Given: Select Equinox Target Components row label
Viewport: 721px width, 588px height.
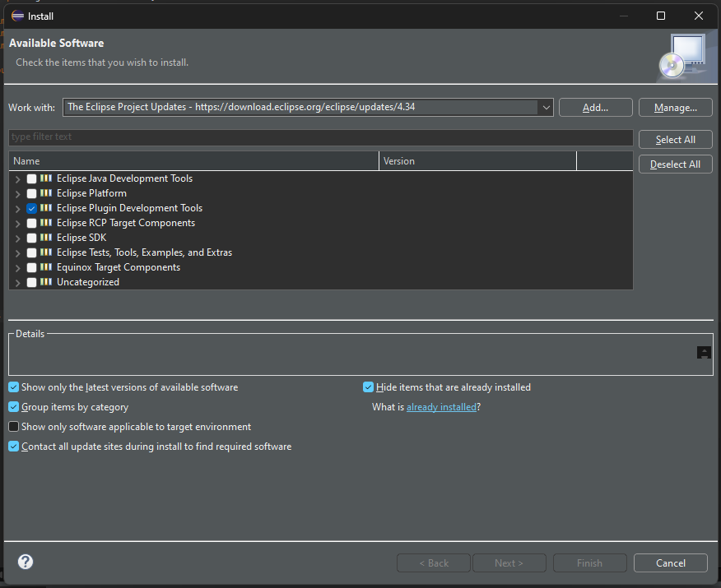Looking at the screenshot, I should click(119, 267).
